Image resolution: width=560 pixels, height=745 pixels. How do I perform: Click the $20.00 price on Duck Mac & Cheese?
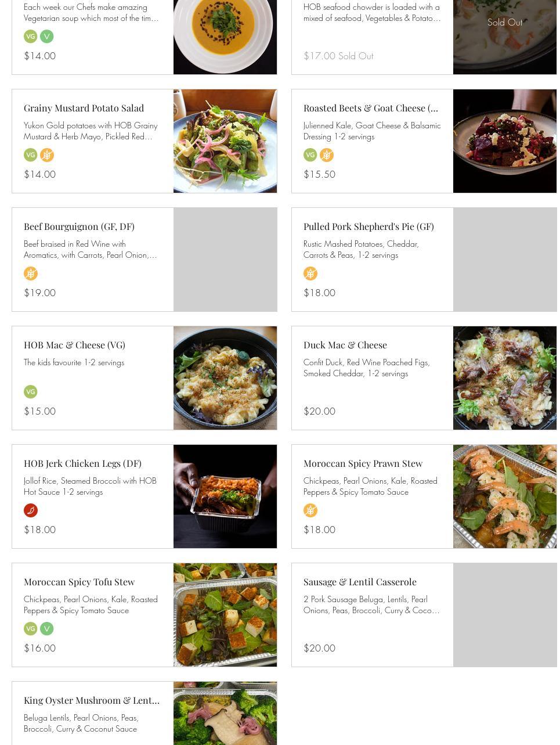[319, 411]
